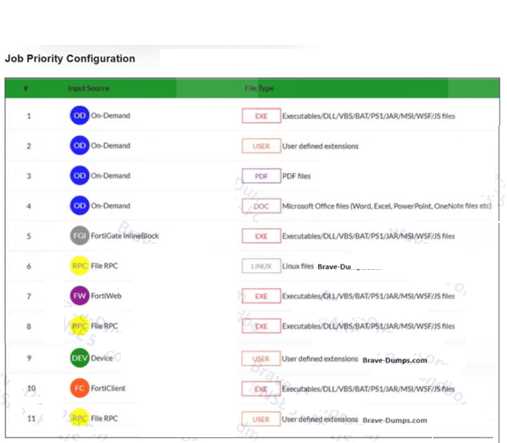Image resolution: width=507 pixels, height=443 pixels.
Task: Select the 'On-Demand' text in row 3
Action: pos(111,176)
